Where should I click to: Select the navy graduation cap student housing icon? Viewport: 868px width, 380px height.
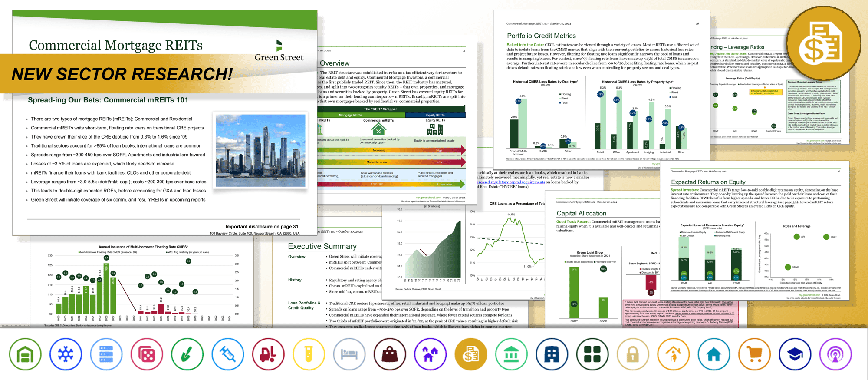(795, 354)
